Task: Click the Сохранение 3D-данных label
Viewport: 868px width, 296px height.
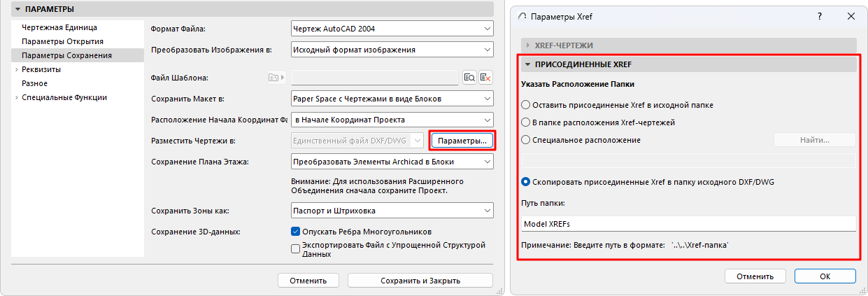Action: click(196, 231)
